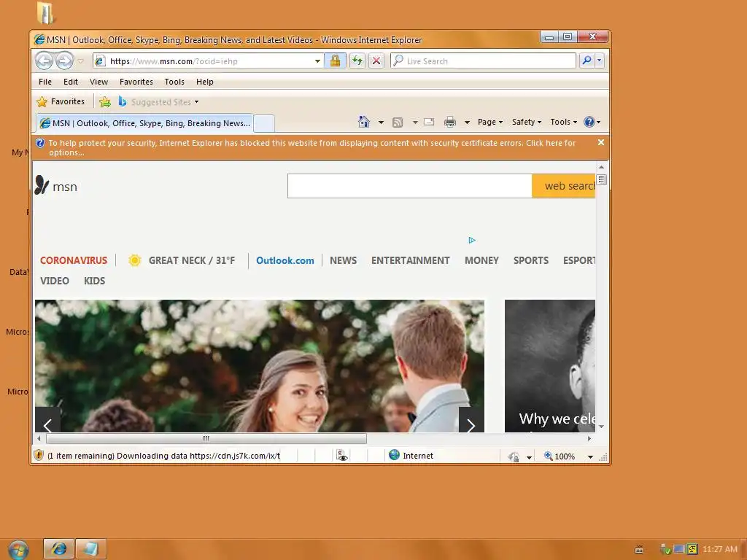Open the File menu
Screen dimensions: 747x560
(45, 82)
